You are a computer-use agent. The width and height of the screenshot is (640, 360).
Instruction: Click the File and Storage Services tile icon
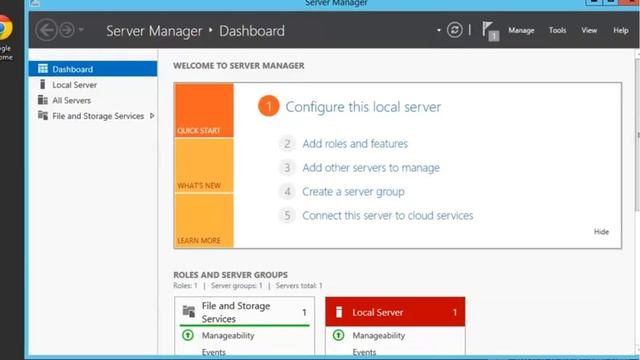click(x=189, y=312)
